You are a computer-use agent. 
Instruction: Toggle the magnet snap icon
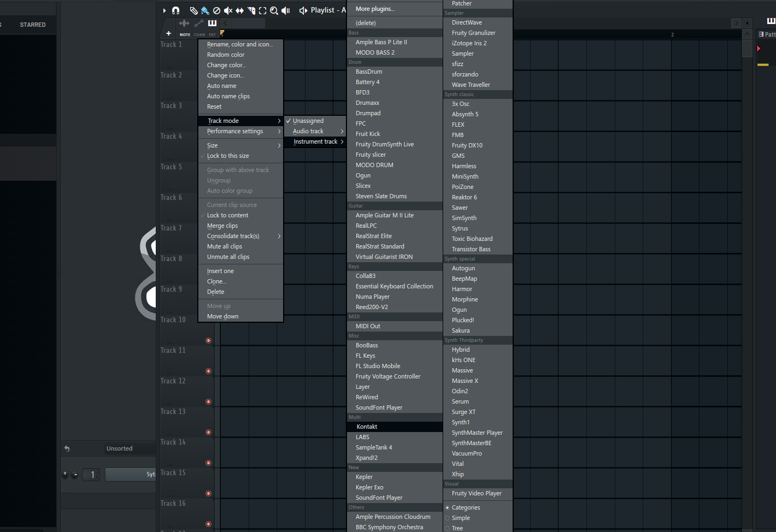coord(175,10)
